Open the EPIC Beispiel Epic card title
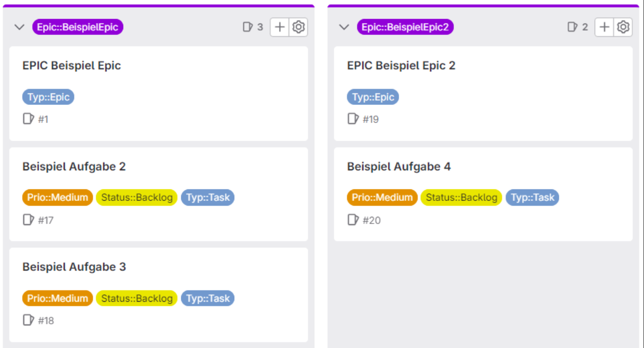Screen dimensions: 644x348 click(72, 66)
